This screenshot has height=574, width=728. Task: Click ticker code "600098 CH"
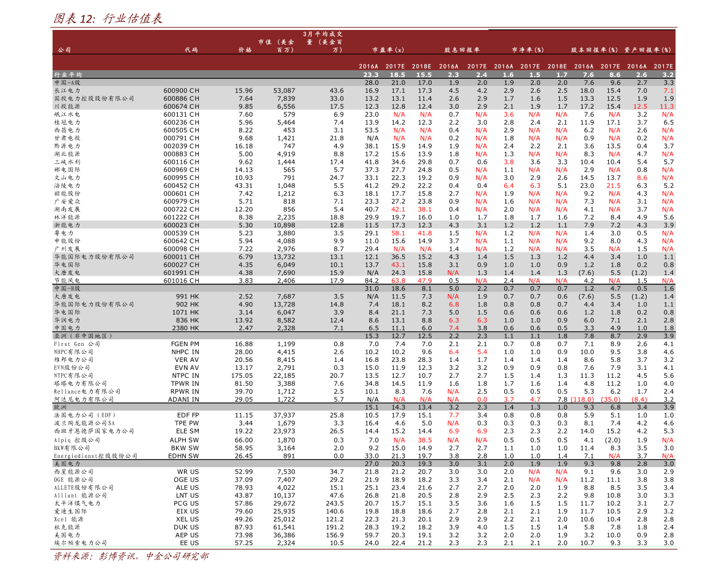pos(181,249)
